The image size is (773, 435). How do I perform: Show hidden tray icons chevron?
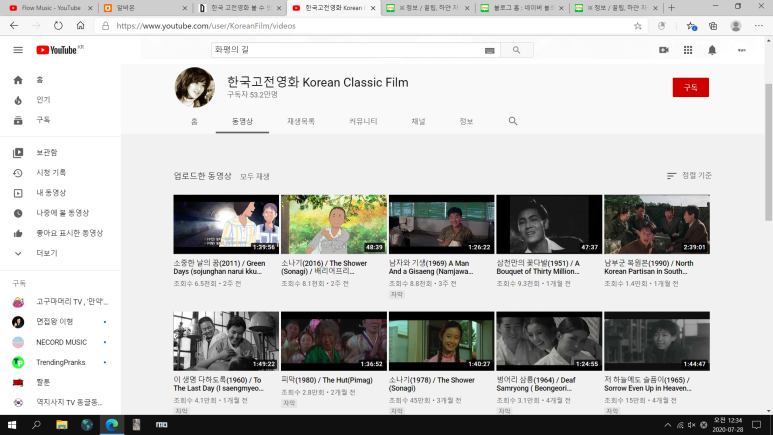point(668,425)
